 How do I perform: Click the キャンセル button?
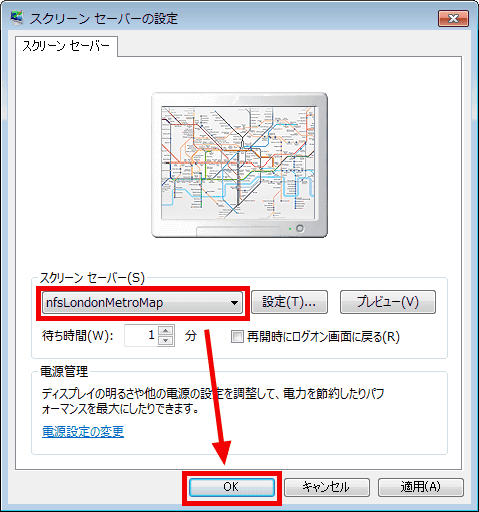326,487
